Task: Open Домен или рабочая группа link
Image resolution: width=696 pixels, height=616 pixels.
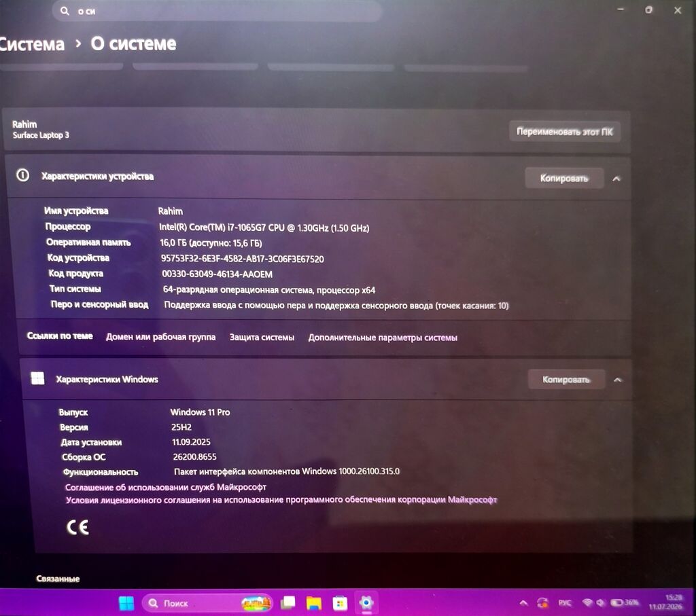Action: coord(160,337)
